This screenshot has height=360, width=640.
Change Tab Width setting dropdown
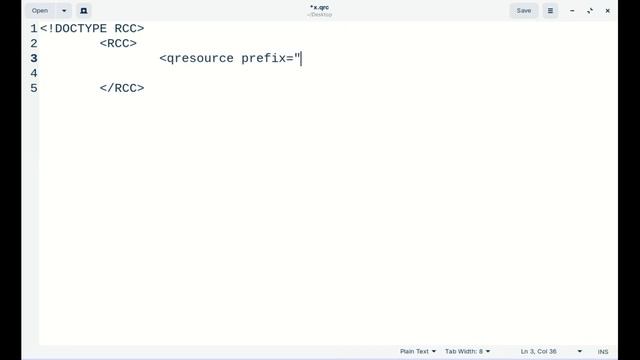(x=467, y=351)
